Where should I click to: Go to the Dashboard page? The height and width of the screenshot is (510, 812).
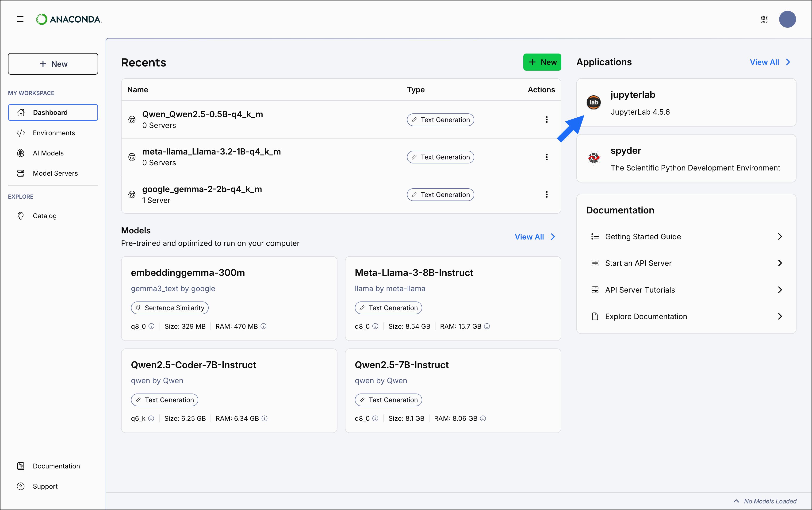point(53,112)
